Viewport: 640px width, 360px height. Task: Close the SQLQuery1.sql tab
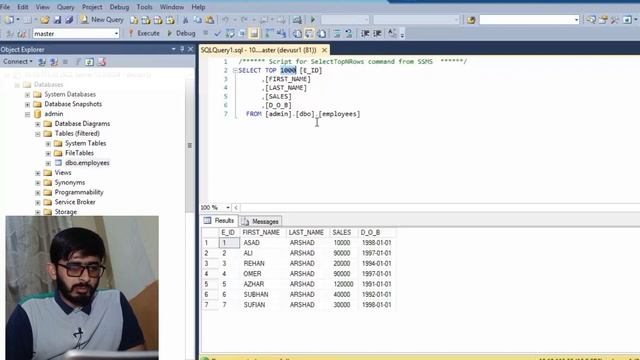[324, 50]
